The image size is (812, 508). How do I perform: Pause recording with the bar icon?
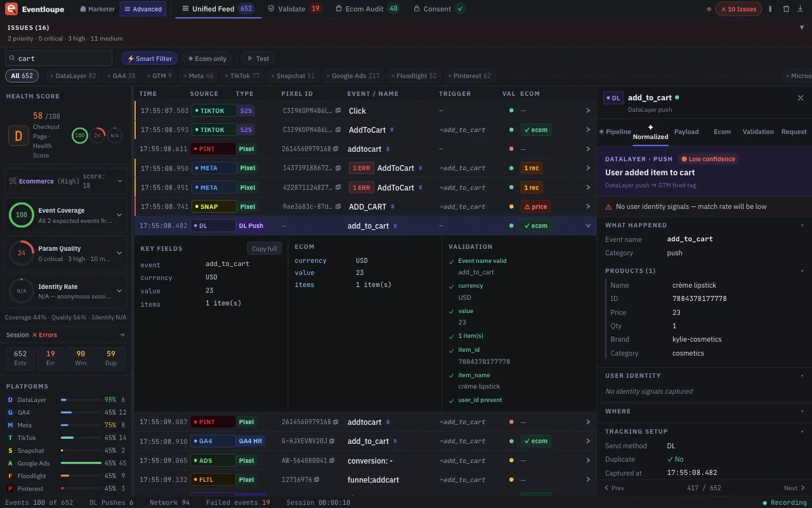[x=770, y=9]
